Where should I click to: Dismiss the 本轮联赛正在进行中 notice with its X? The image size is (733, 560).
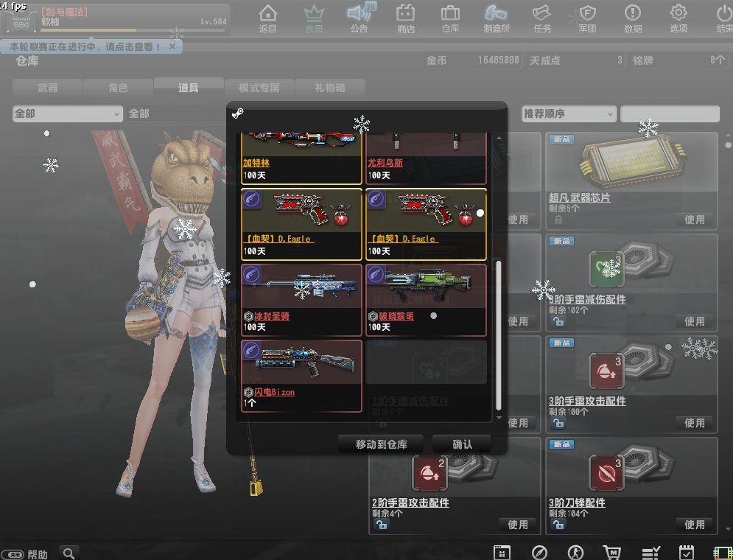(x=172, y=46)
